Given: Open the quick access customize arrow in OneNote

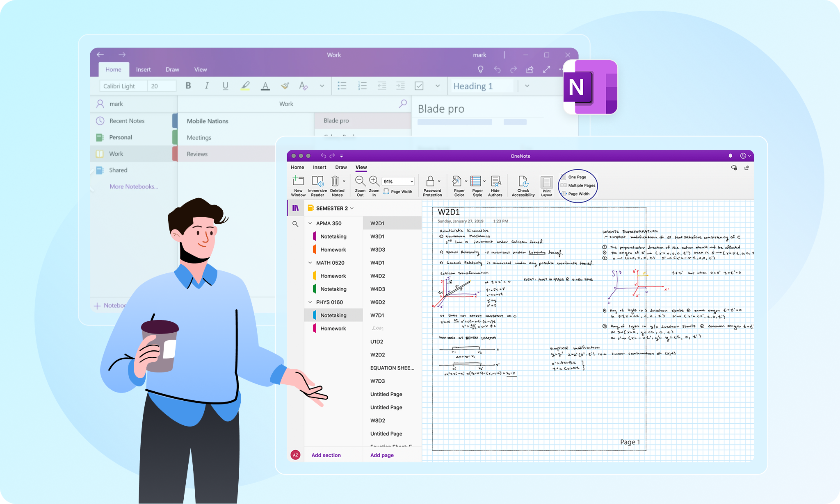Looking at the screenshot, I should point(341,156).
